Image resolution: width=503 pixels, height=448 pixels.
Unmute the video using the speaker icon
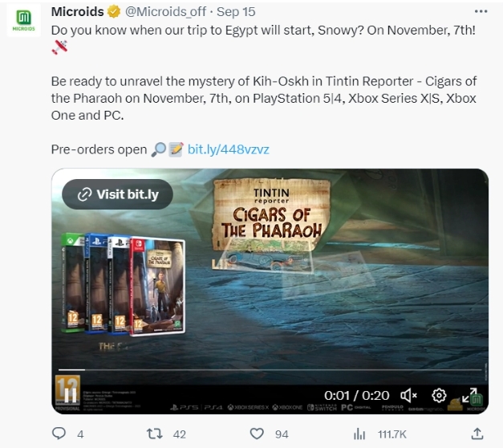tap(408, 395)
